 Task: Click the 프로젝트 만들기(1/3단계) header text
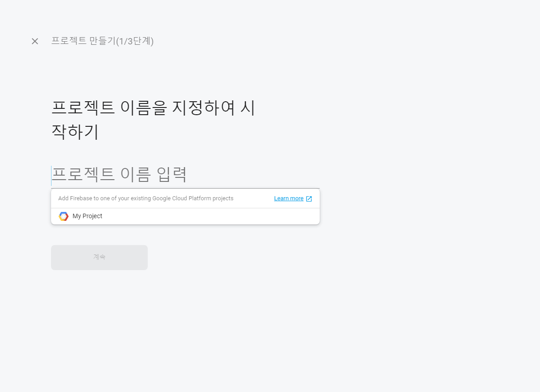click(x=103, y=41)
